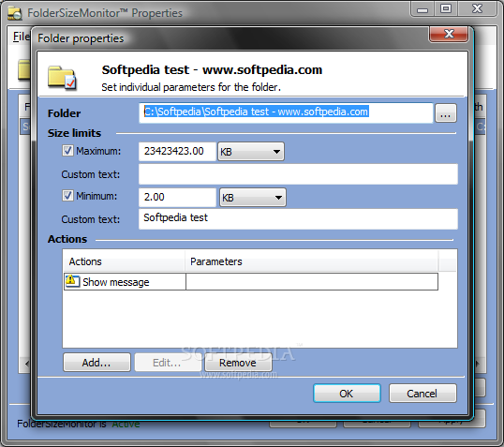
Task: Click the Maximum value field 23423423.00
Action: click(x=177, y=152)
